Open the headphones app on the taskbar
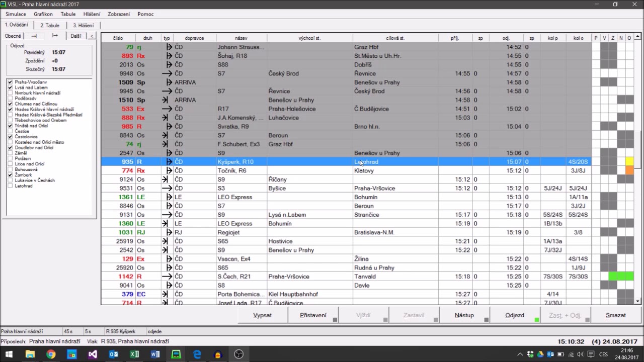The image size is (644, 362). pos(218,354)
